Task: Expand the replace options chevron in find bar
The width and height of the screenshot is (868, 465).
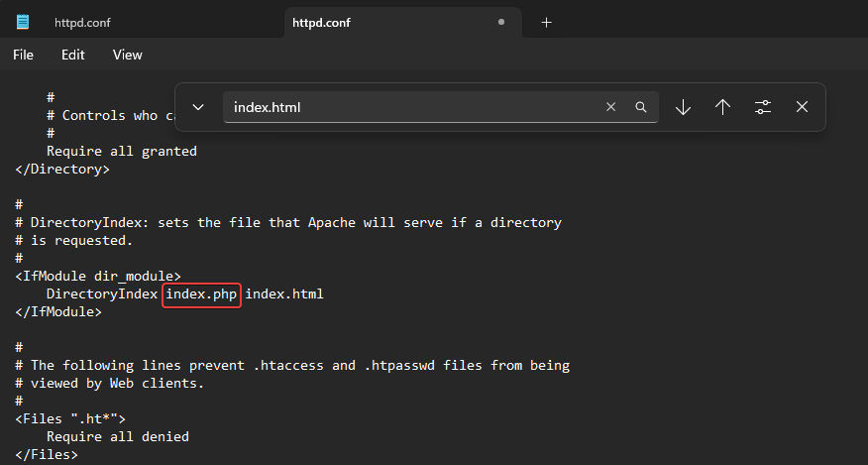Action: point(198,107)
